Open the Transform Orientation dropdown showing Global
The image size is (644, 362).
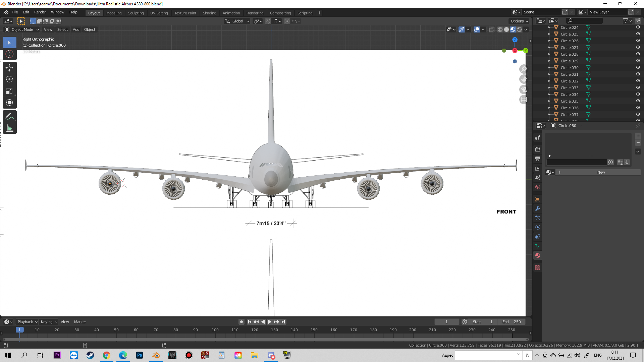237,21
